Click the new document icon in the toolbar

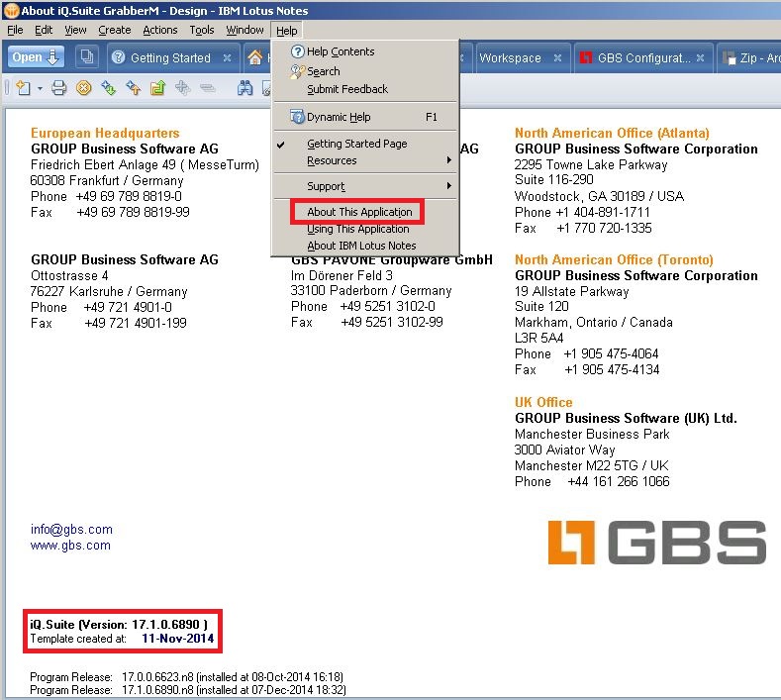tap(24, 88)
